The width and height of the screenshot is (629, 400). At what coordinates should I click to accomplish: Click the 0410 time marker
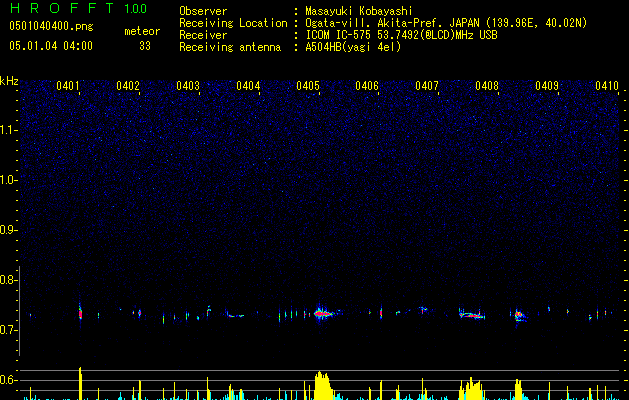(607, 86)
